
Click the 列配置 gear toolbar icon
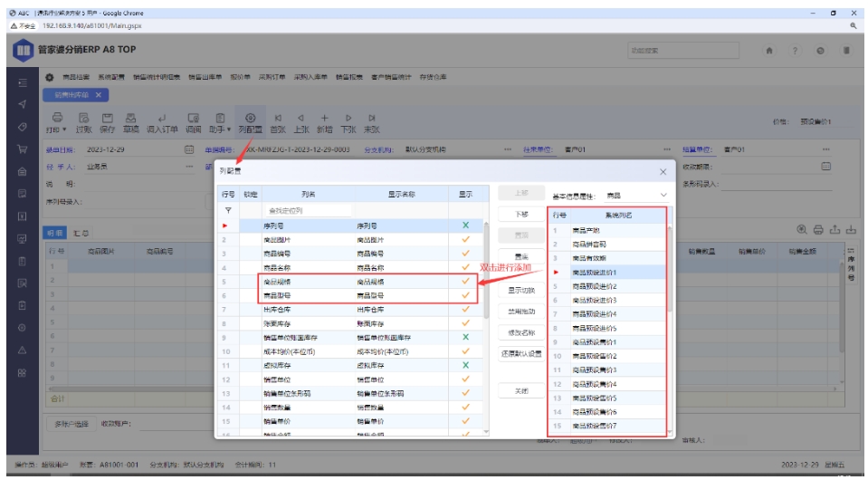(x=250, y=118)
